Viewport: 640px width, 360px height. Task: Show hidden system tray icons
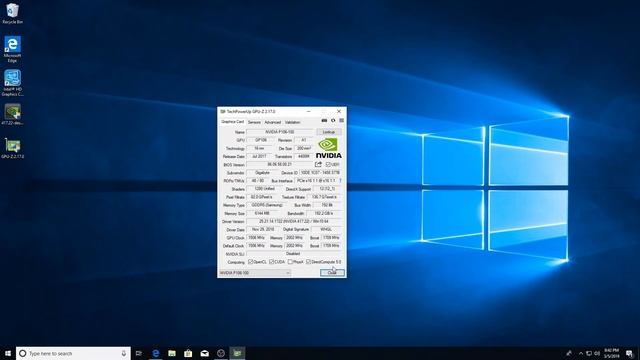tap(581, 353)
